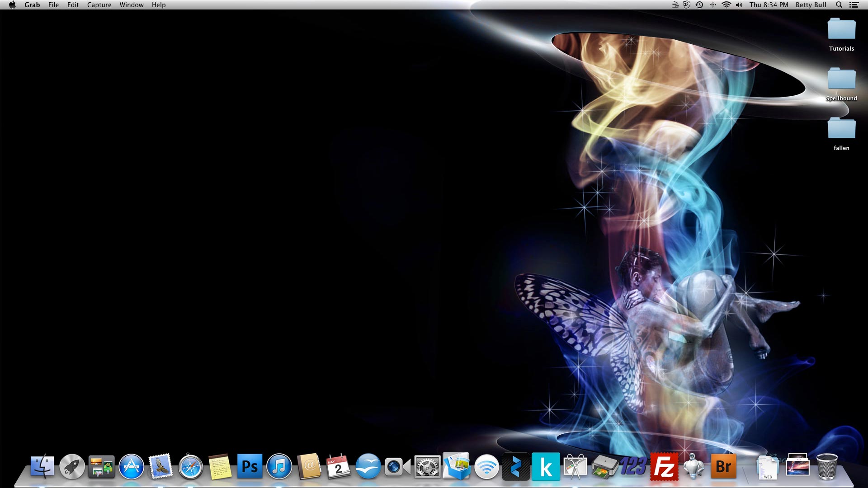Screen dimensions: 868x488
Task: Click the four-dot cross menu bar icon
Action: (713, 5)
